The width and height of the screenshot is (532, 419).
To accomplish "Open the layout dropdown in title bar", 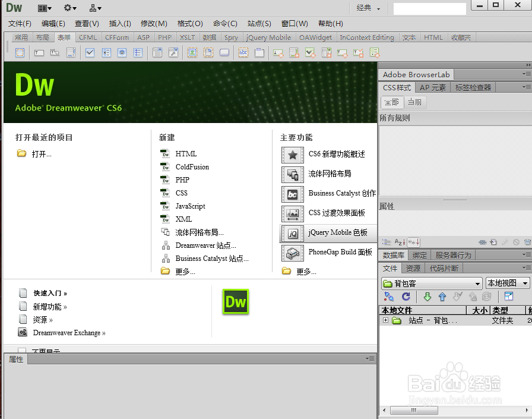I will [x=45, y=8].
